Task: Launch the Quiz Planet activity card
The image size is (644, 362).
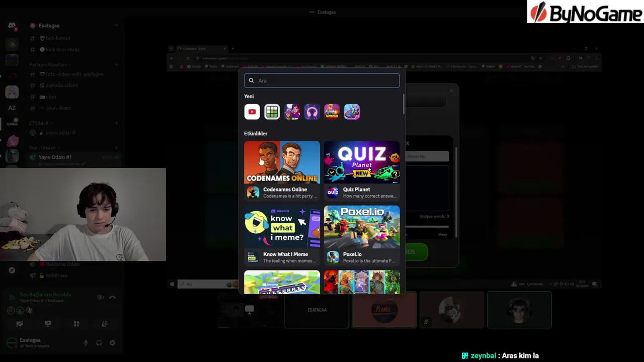Action: tap(362, 170)
